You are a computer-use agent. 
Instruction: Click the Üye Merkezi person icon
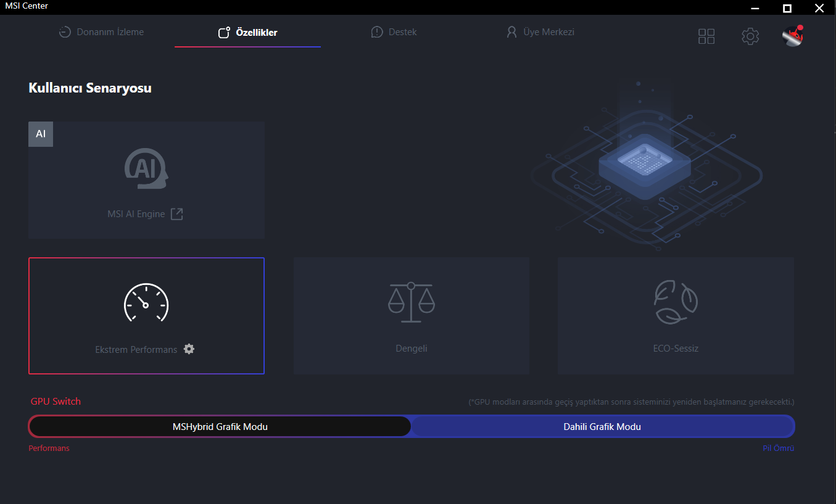[511, 32]
